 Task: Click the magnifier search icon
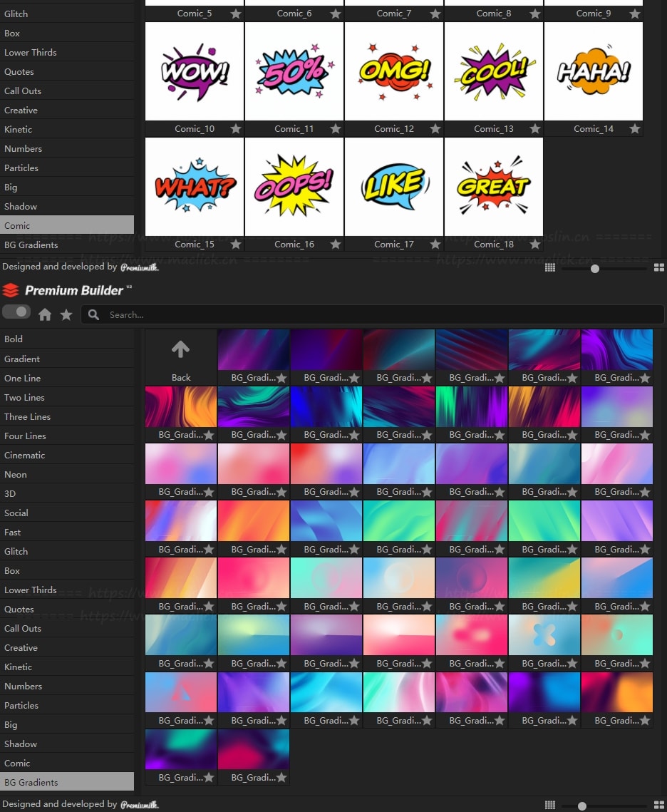coord(93,314)
